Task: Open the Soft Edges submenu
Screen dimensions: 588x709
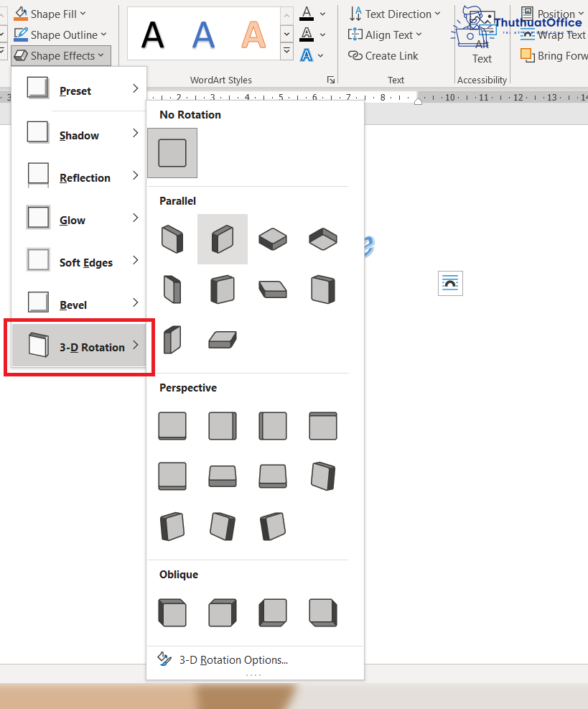Action: coord(79,261)
